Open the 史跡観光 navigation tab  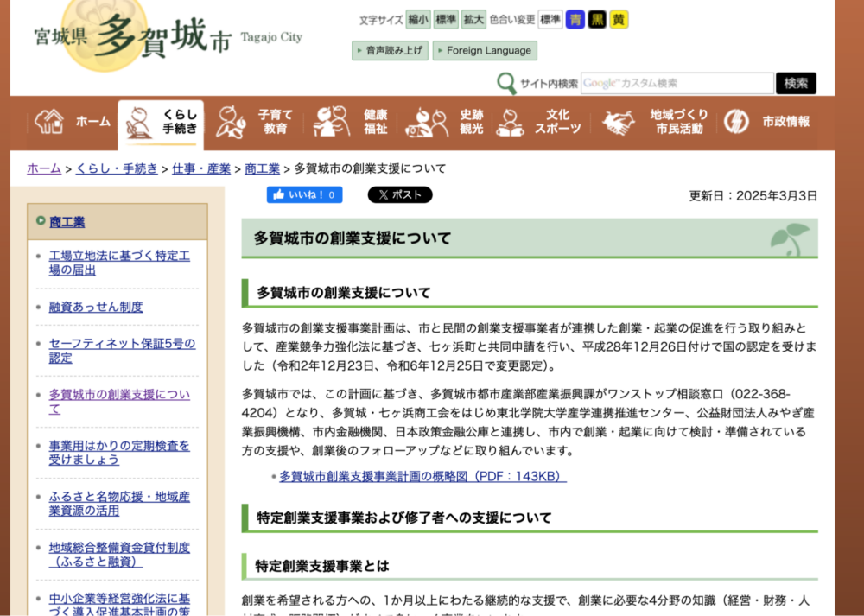pos(445,122)
